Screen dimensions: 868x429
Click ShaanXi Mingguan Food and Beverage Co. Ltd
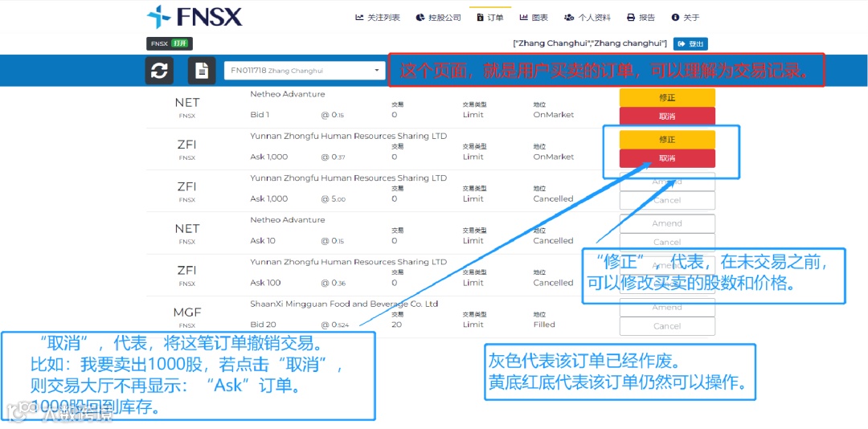pyautogui.click(x=344, y=304)
